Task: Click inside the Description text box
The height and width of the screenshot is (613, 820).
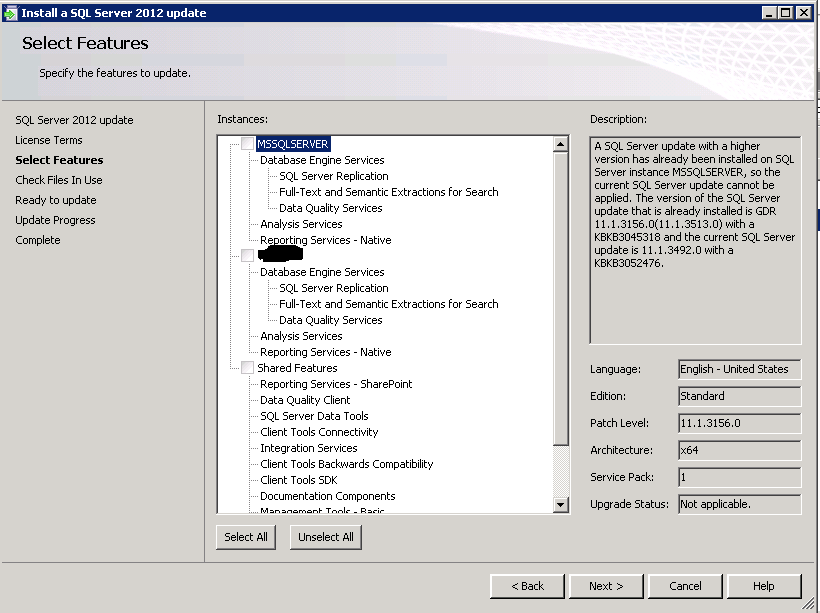Action: pos(695,241)
